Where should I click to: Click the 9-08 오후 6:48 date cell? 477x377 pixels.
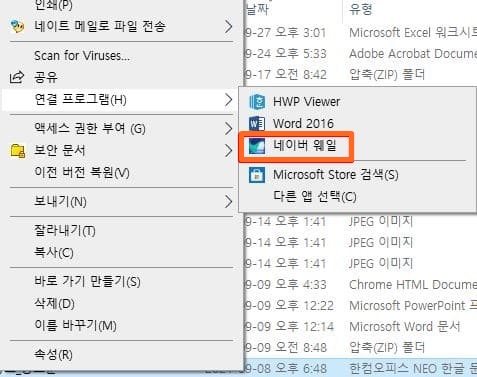click(286, 368)
